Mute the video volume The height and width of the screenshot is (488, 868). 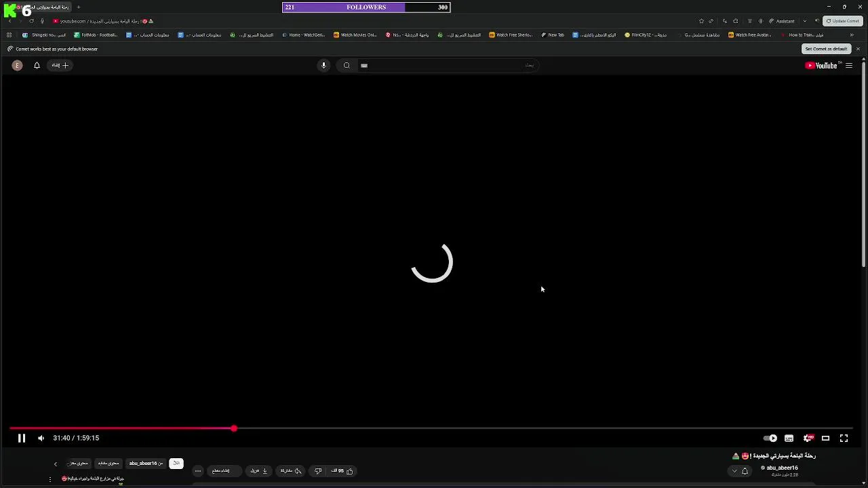point(41,438)
